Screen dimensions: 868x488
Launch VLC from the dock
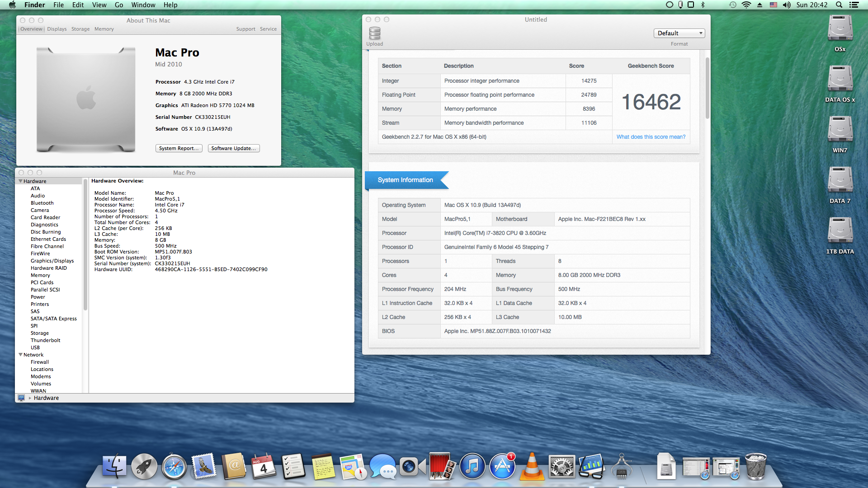pos(532,467)
